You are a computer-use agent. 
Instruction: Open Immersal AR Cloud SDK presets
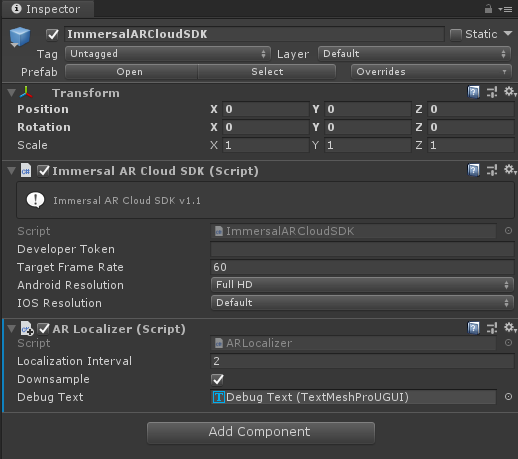(492, 170)
